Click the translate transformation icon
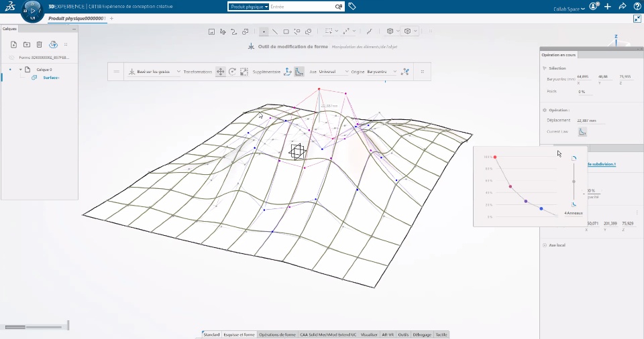Screen dimensions: 644x339 pyautogui.click(x=221, y=72)
